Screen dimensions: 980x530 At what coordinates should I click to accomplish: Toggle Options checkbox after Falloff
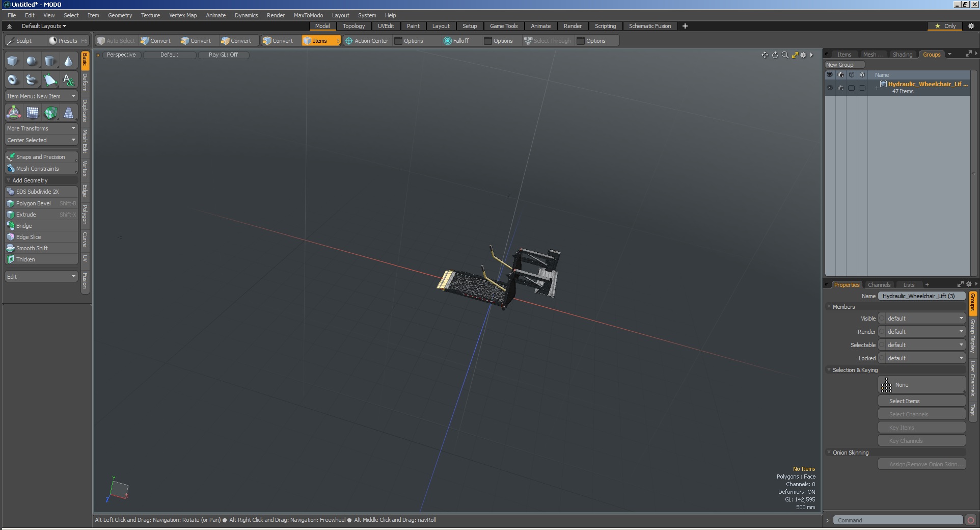pos(488,41)
